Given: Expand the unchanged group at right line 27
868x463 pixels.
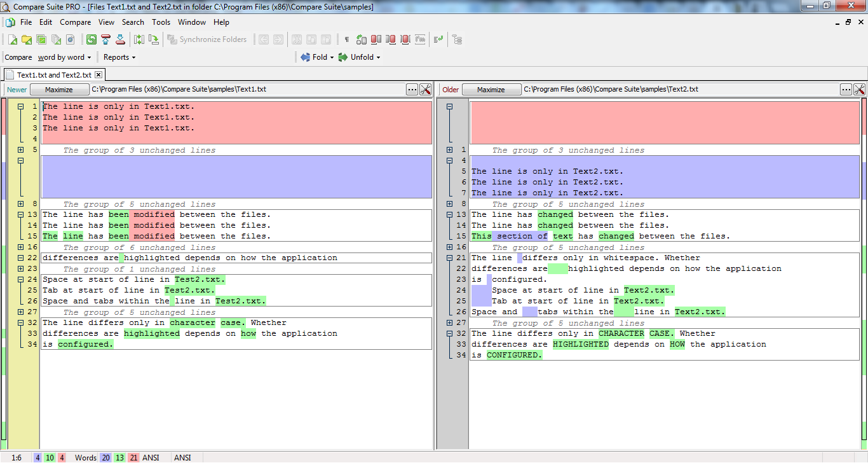Looking at the screenshot, I should coord(450,323).
